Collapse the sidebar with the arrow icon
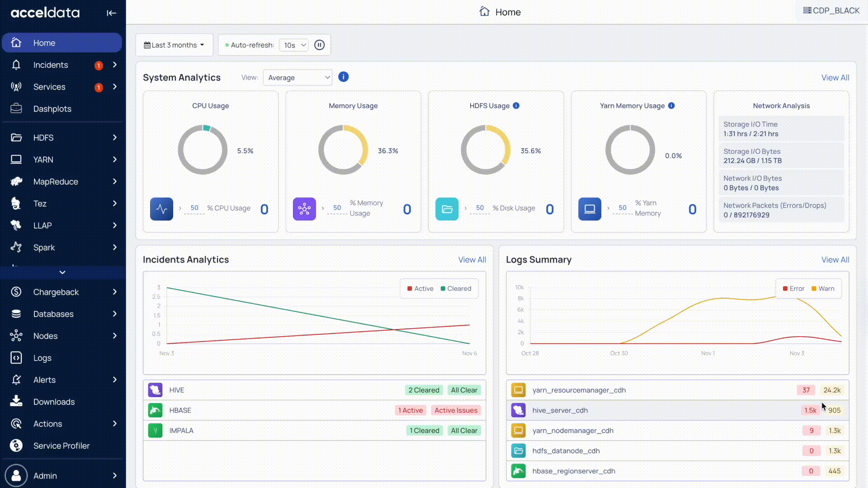868x488 pixels. [111, 13]
